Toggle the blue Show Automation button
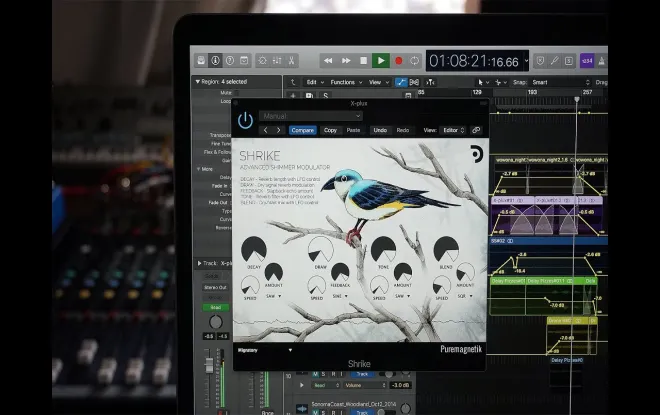Screen dimensions: 660x415 pyautogui.click(x=401, y=82)
